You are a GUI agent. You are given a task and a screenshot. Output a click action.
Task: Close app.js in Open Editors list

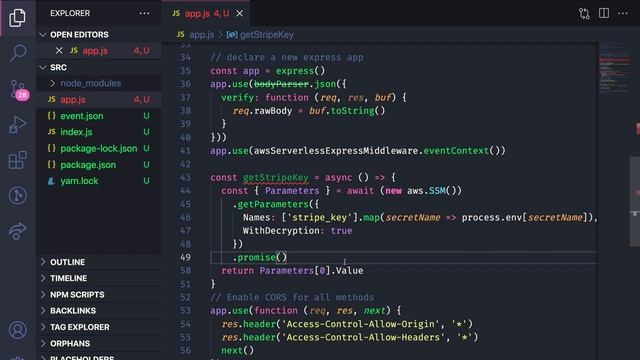[x=59, y=51]
